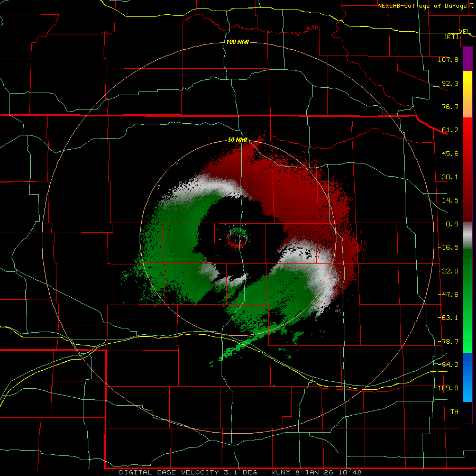Pick the red segment of the color bar
This screenshot has height=476, width=476.
[467, 169]
